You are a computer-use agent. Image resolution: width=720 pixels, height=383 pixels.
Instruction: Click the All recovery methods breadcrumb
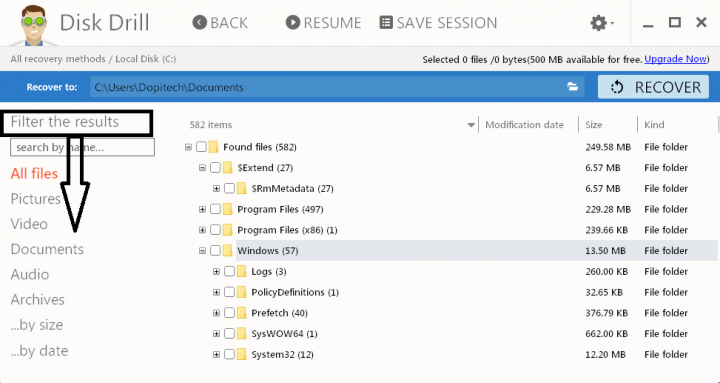click(x=58, y=59)
